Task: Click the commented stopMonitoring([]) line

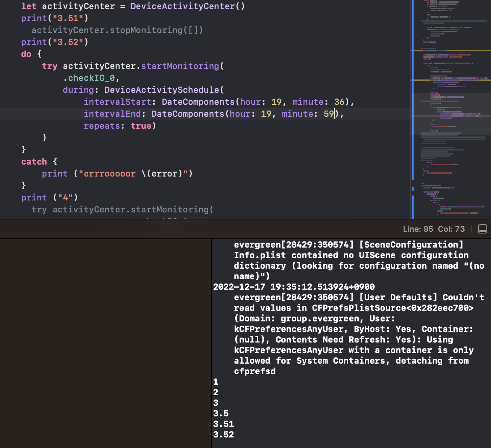Action: click(117, 30)
